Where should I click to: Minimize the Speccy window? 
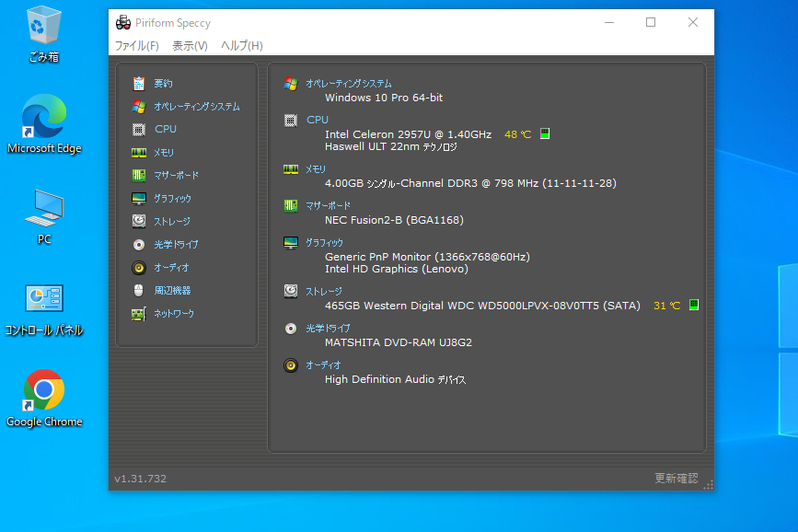tap(609, 22)
